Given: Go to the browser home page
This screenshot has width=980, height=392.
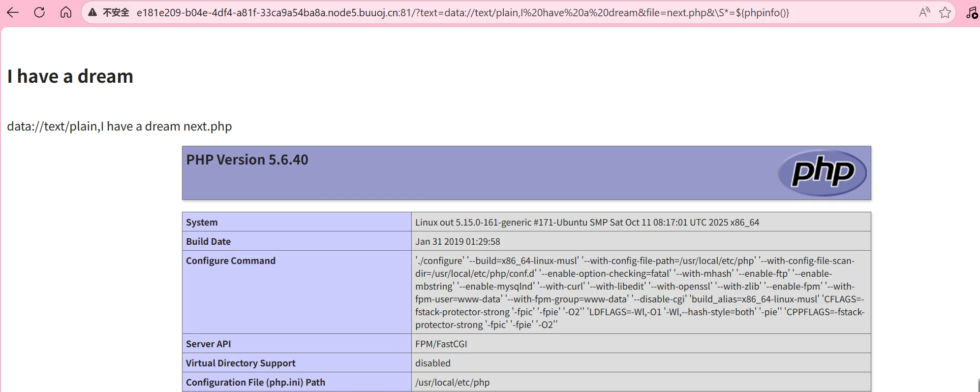Looking at the screenshot, I should (66, 13).
